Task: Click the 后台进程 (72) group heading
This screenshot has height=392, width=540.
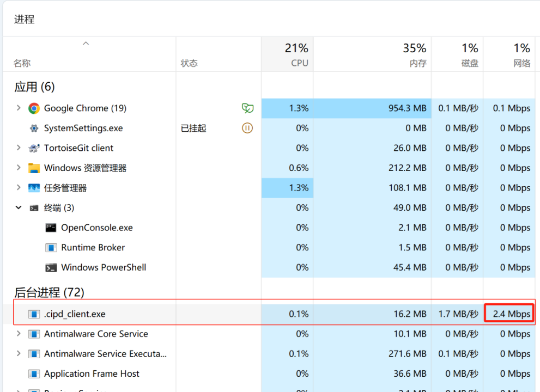Action: [49, 292]
